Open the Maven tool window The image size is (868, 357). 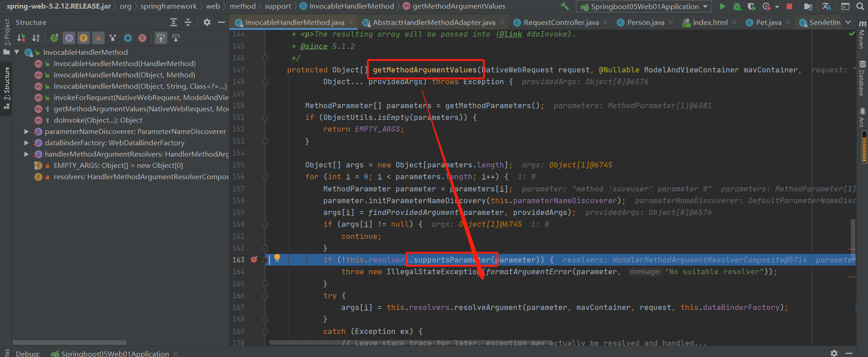[x=862, y=35]
